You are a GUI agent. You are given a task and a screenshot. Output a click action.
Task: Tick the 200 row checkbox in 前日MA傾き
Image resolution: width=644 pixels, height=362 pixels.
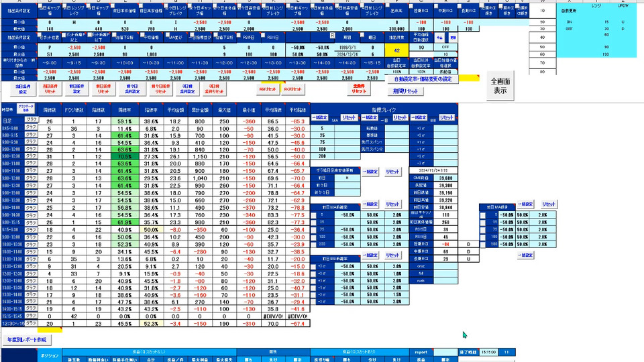point(482,244)
